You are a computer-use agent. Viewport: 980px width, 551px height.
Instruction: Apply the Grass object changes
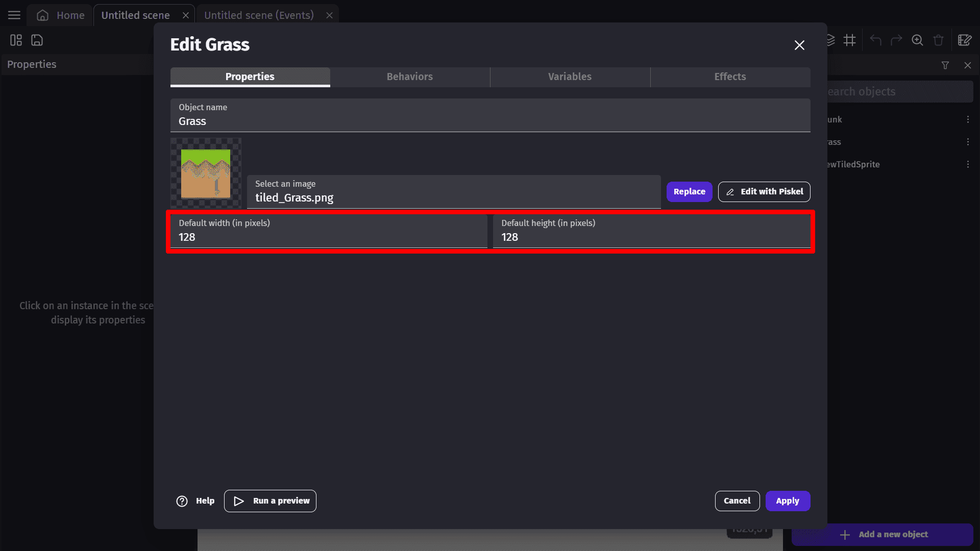787,501
